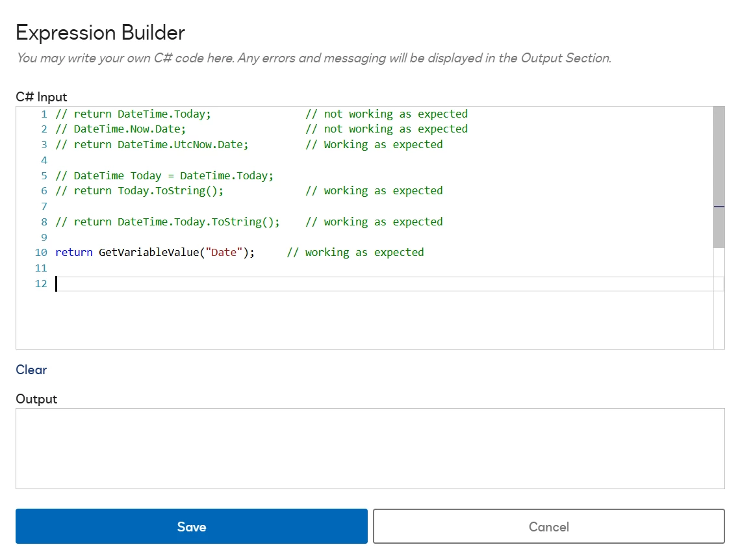740x560 pixels.
Task: Click the line 'return DateTime.UtcNow.Date;'
Action: (152, 144)
